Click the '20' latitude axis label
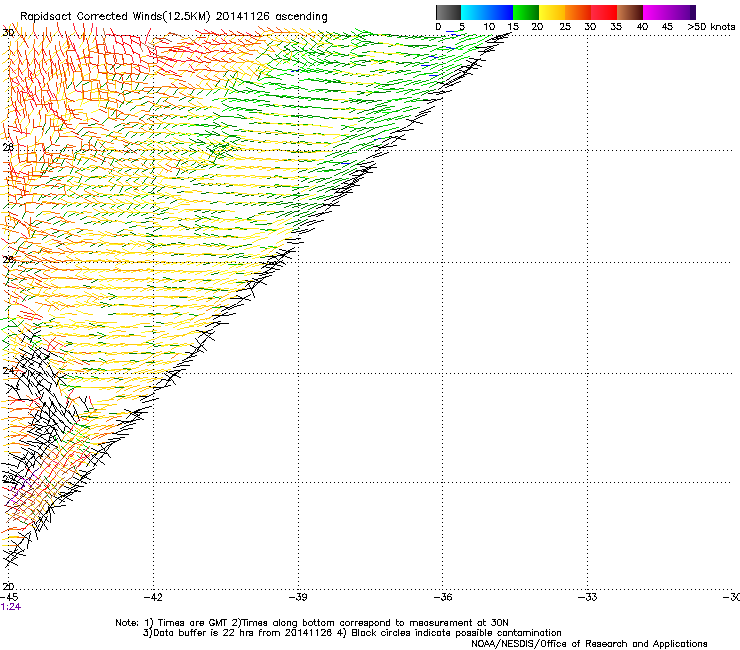This screenshot has width=740, height=650. pos(8,586)
